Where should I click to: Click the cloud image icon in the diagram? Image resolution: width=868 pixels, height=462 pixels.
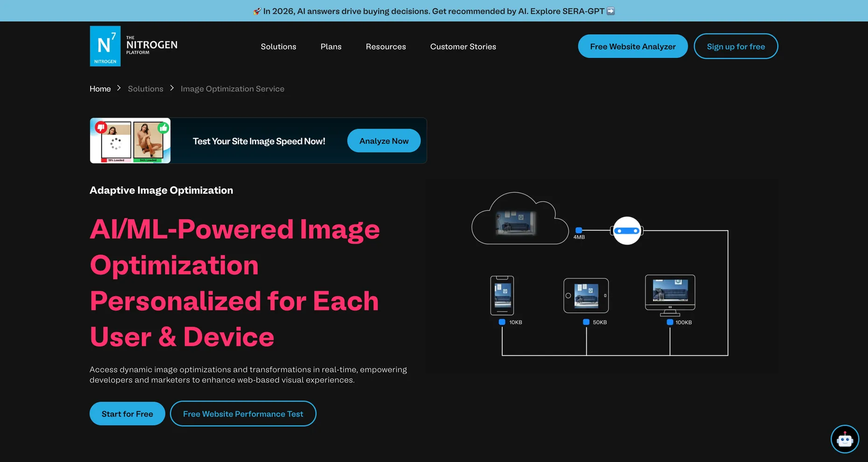click(x=519, y=218)
